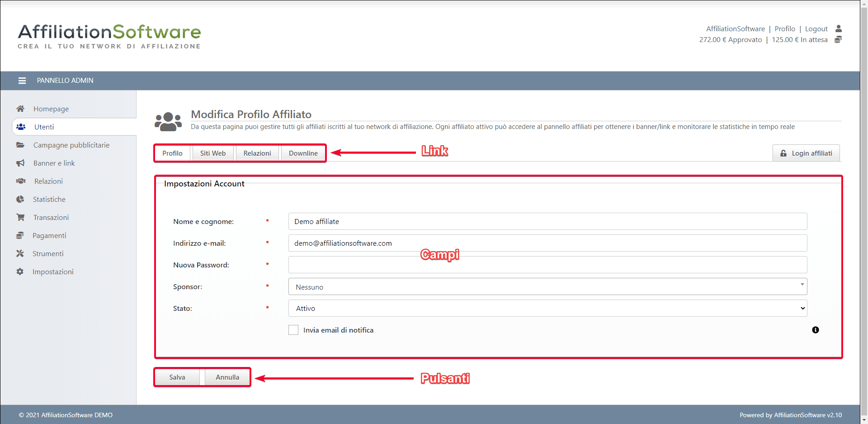Open the Sponsor dropdown showing Nessuno
Screen dimensions: 868x424
coord(547,287)
